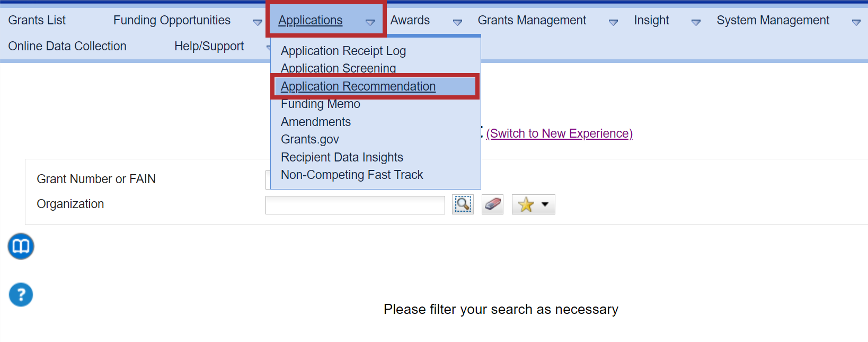
Task: Expand the Funding Opportunities menu arrow
Action: [258, 22]
